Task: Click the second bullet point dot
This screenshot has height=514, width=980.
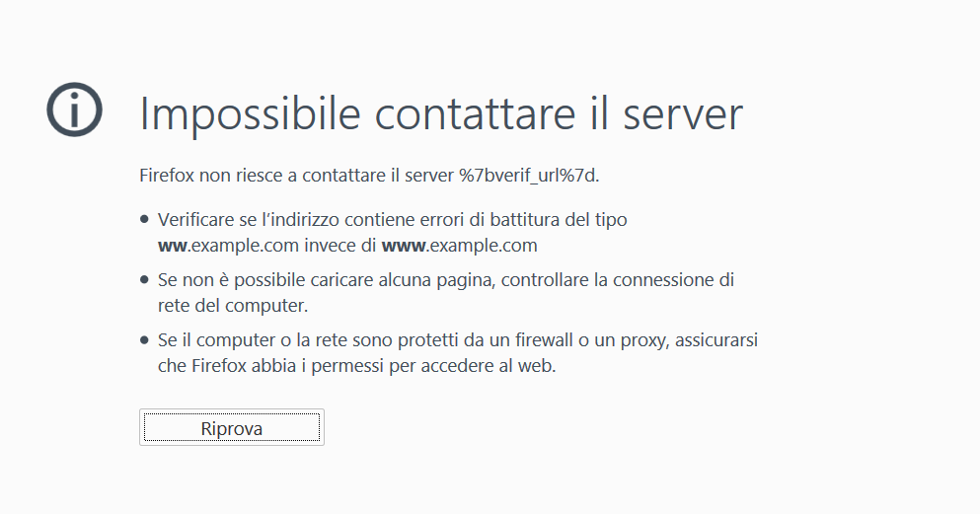Action: pyautogui.click(x=145, y=281)
